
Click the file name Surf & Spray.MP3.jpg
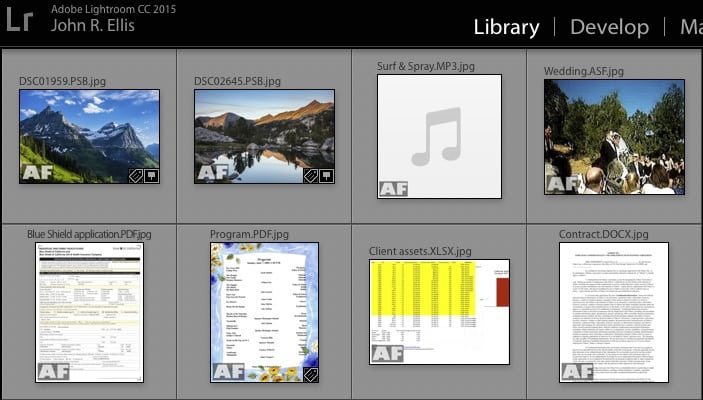pyautogui.click(x=426, y=66)
